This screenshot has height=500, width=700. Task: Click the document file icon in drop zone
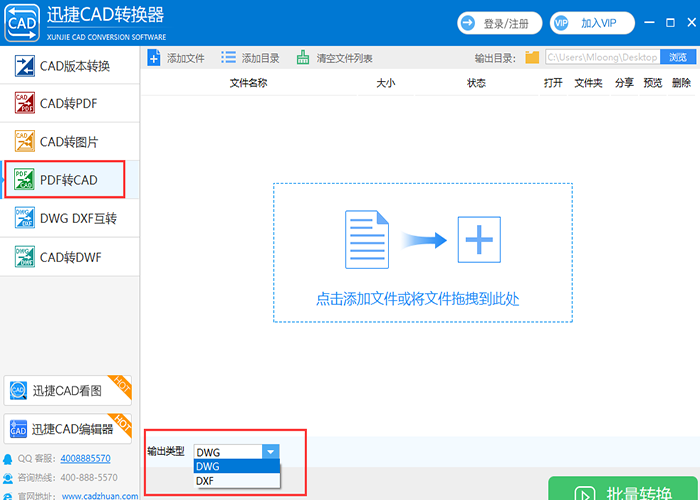click(x=367, y=240)
